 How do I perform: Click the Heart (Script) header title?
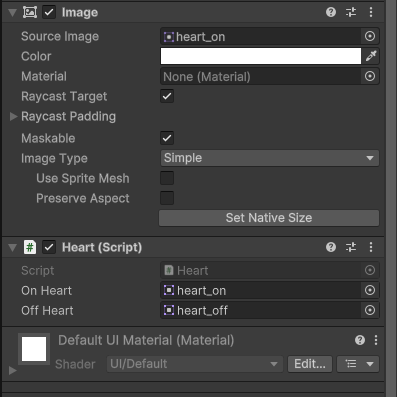coord(102,247)
